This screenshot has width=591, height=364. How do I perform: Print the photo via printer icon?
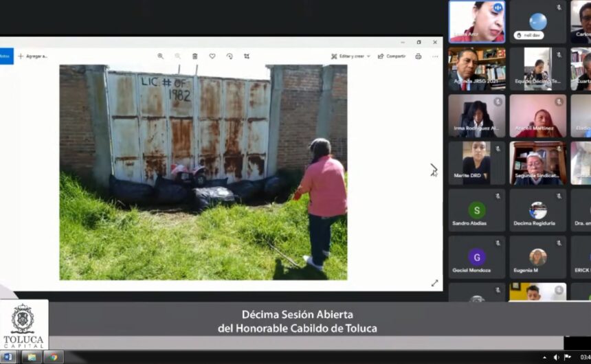pos(418,56)
